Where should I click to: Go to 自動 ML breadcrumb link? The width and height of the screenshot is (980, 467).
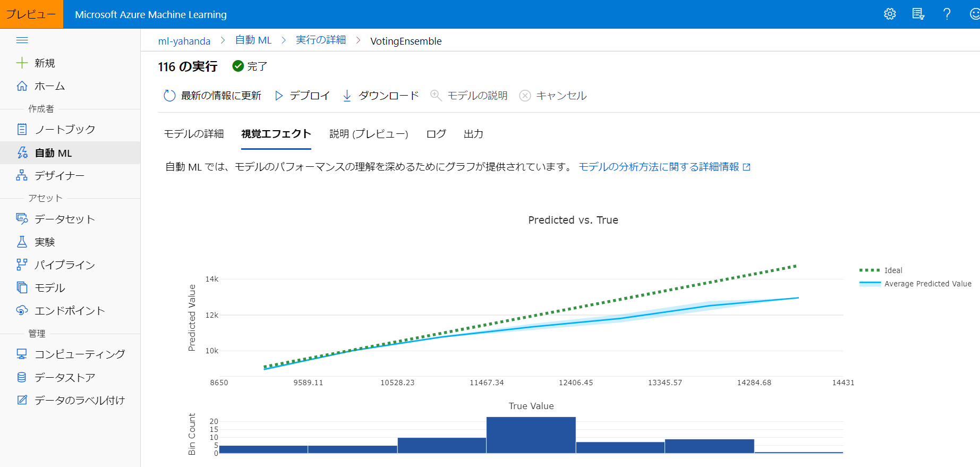[x=253, y=40]
